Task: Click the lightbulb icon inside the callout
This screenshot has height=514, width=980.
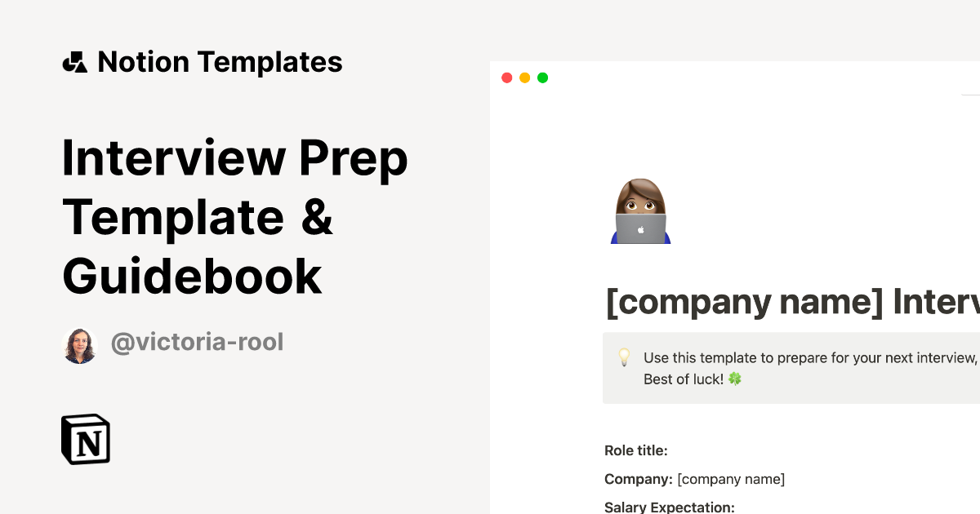Action: point(624,357)
